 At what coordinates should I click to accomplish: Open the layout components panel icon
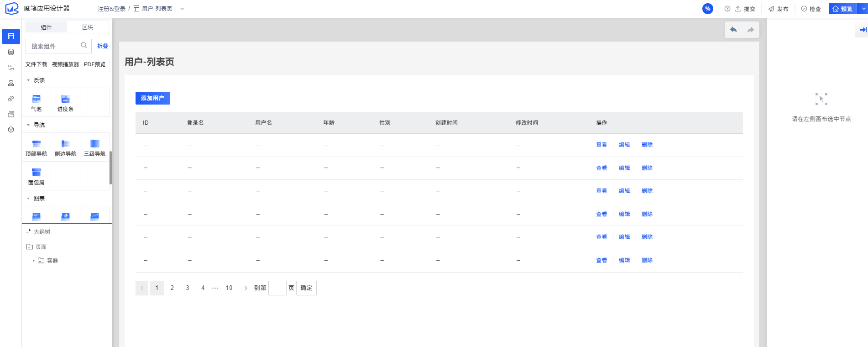(11, 37)
